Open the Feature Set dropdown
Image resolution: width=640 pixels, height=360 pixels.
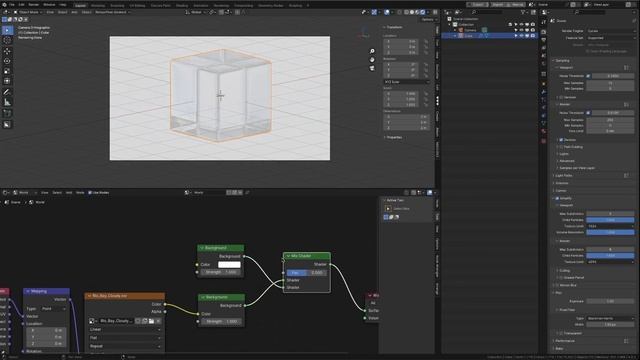(611, 38)
